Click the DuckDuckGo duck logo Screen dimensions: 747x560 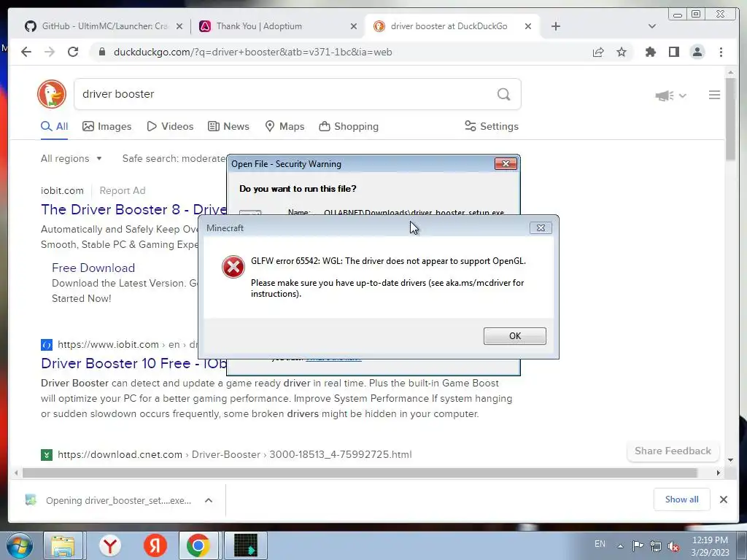(52, 94)
